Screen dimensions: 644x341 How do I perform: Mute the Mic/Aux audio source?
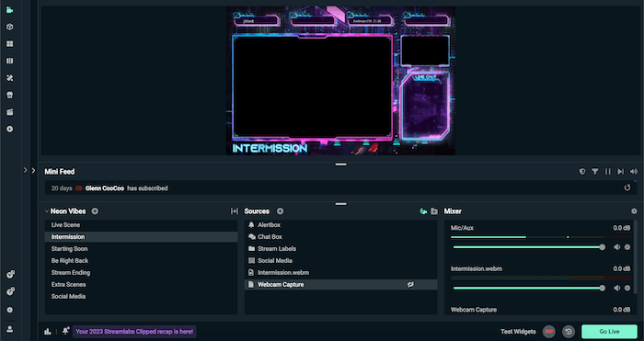point(616,247)
